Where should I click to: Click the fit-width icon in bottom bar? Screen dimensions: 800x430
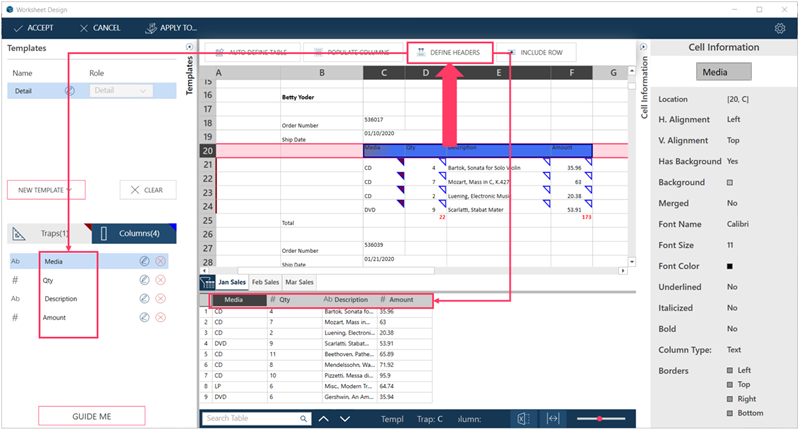click(552, 419)
